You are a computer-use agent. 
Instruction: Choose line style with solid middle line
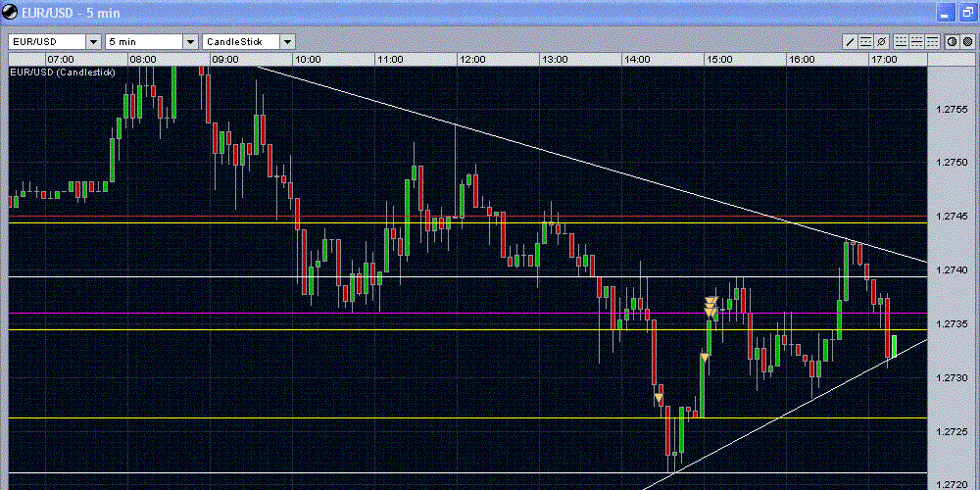point(917,42)
